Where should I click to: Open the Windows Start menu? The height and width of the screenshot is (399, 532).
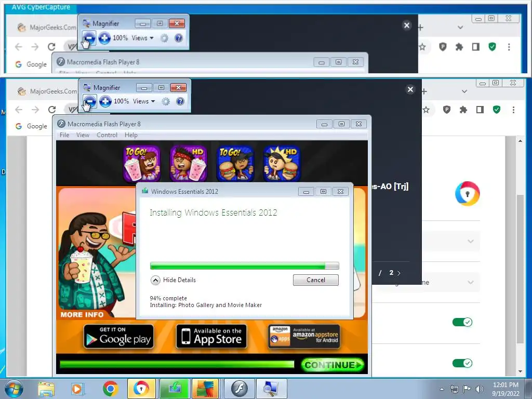tap(14, 389)
